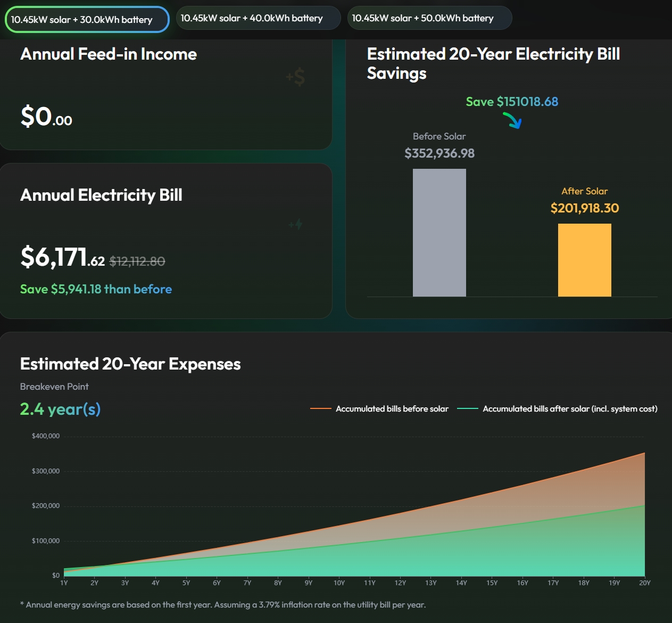This screenshot has width=672, height=623.
Task: Switch to 10.45kW solar + 40.0kWh battery tab
Action: [258, 18]
